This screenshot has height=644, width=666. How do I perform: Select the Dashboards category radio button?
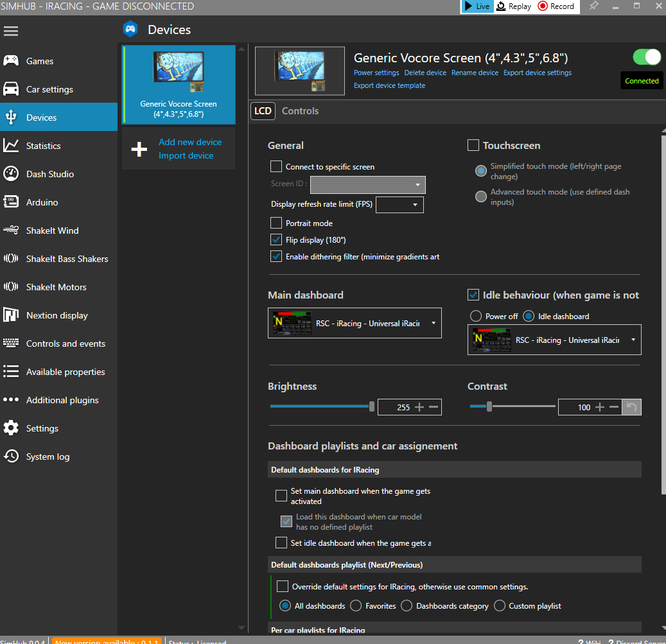[x=407, y=605]
